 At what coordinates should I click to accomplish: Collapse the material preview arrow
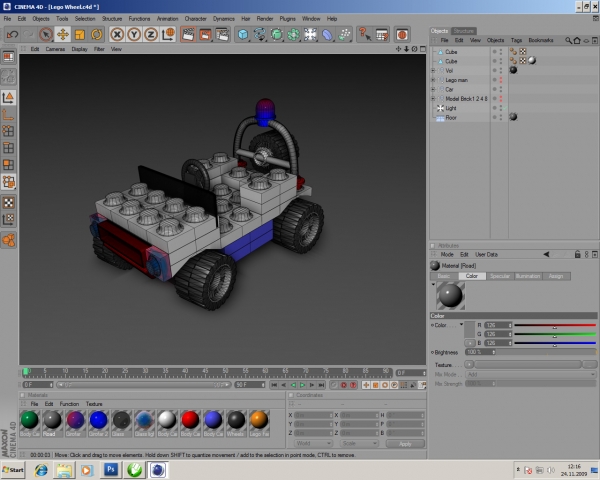[x=433, y=284]
